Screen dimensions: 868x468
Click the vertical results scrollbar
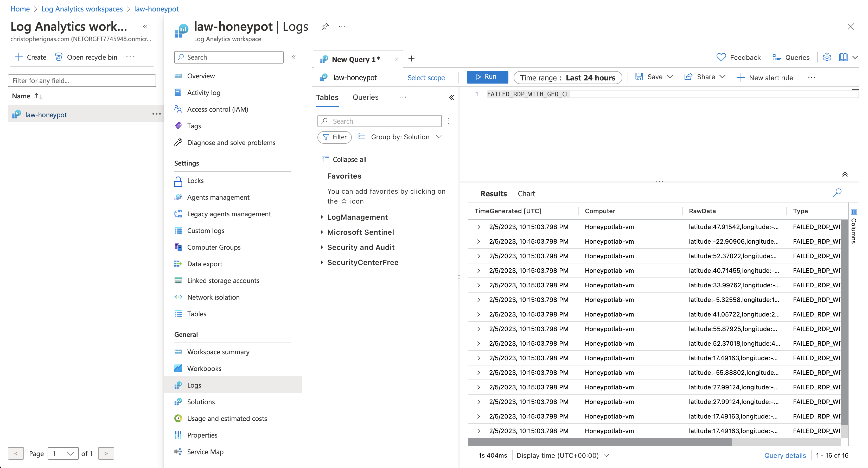(844, 322)
